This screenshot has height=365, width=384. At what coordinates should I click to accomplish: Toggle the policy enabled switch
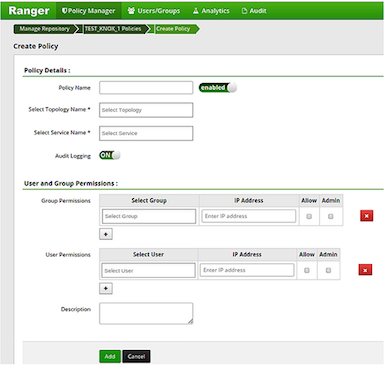point(218,88)
